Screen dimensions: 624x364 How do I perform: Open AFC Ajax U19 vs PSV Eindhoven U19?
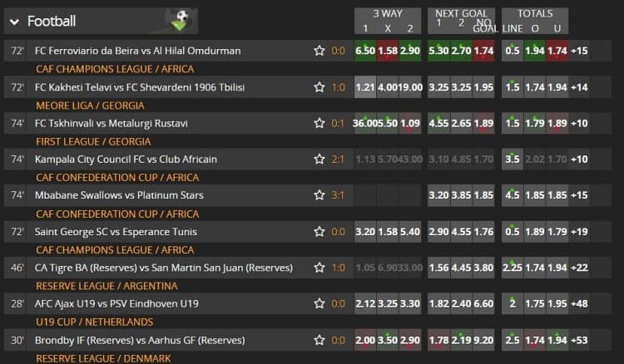click(x=116, y=303)
